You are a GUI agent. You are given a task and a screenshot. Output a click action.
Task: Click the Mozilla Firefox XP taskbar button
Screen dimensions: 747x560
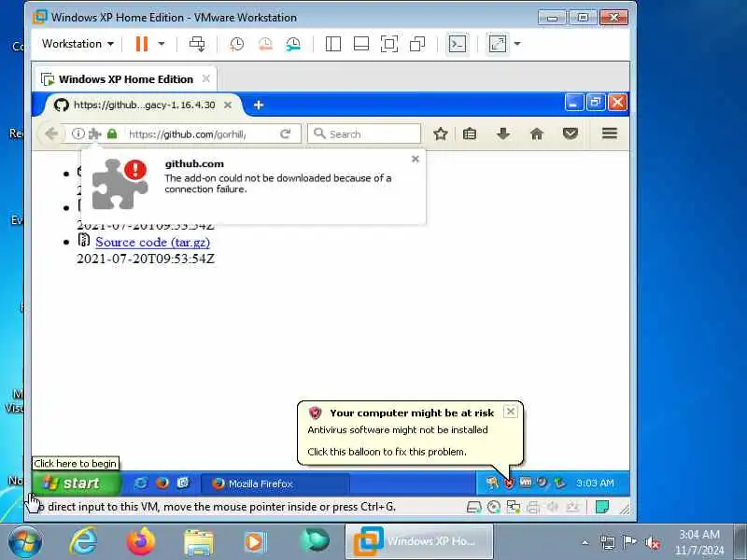point(275,483)
